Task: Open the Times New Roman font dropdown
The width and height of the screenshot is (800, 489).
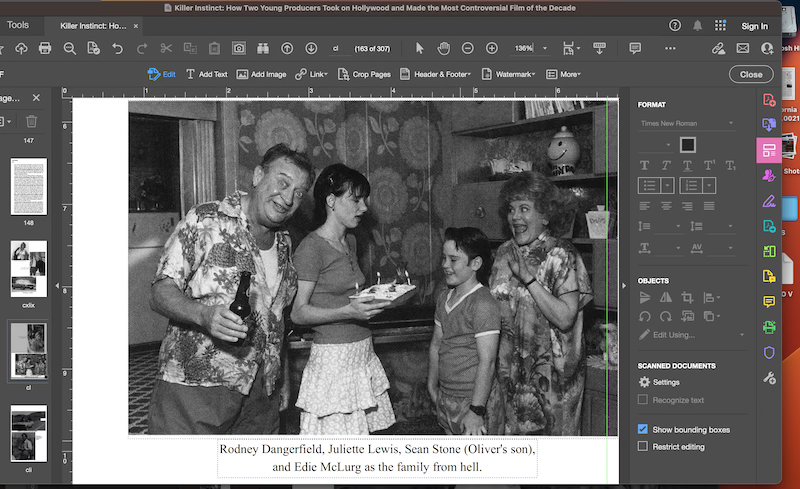Action: click(687, 124)
